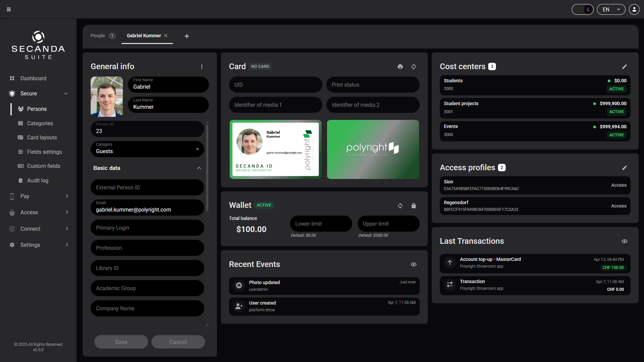The width and height of the screenshot is (644, 362).
Task: Toggle dark mode switch
Action: [x=583, y=9]
